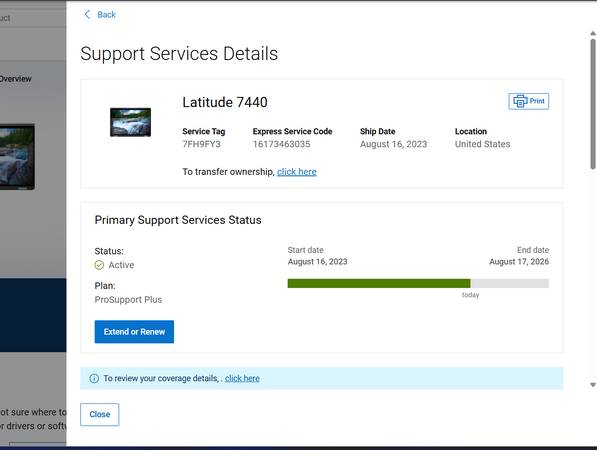Click the today marker under progress bar
Screen dimensions: 597x450
pyautogui.click(x=470, y=295)
